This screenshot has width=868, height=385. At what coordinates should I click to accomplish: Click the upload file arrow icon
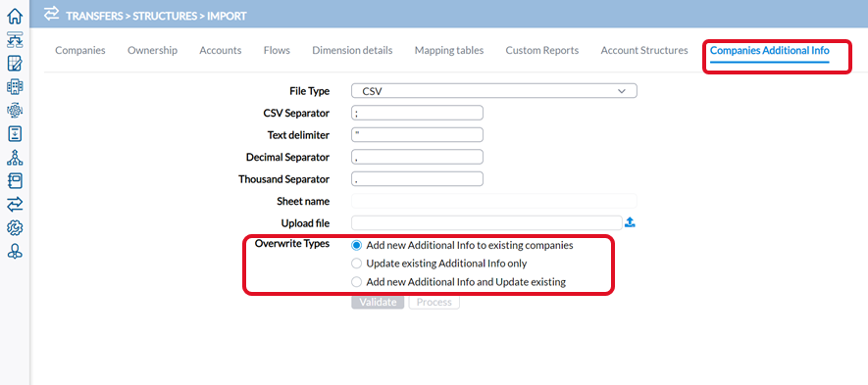click(630, 222)
